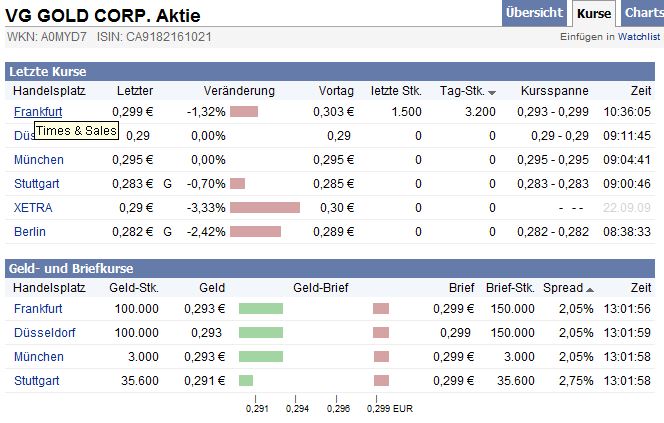Select the Kurse tab

pos(594,14)
